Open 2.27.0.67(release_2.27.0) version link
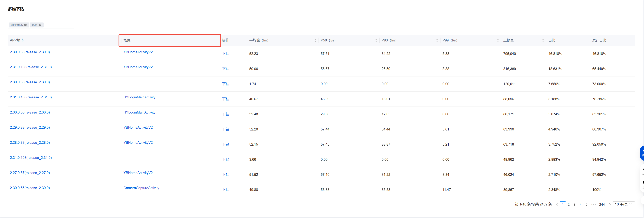This screenshot has width=644, height=218. (x=30, y=173)
